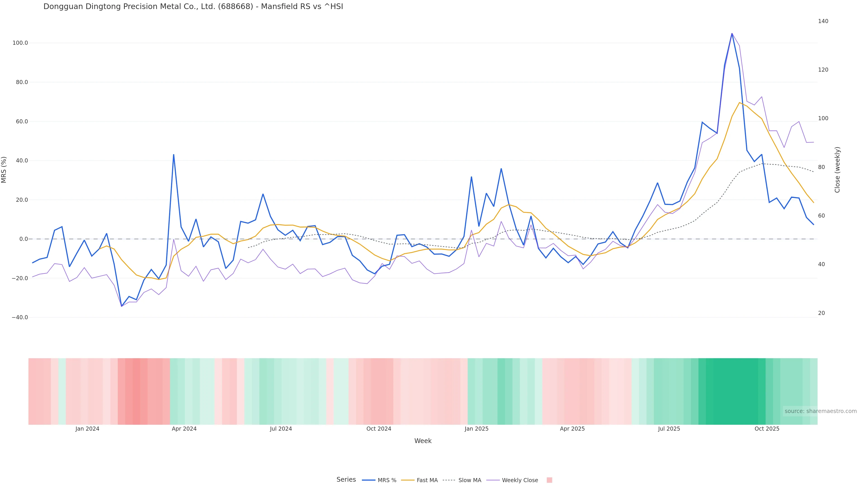Screen dimensions: 868x488
Task: Click the dashed Slow MA legend line icon
Action: [449, 480]
